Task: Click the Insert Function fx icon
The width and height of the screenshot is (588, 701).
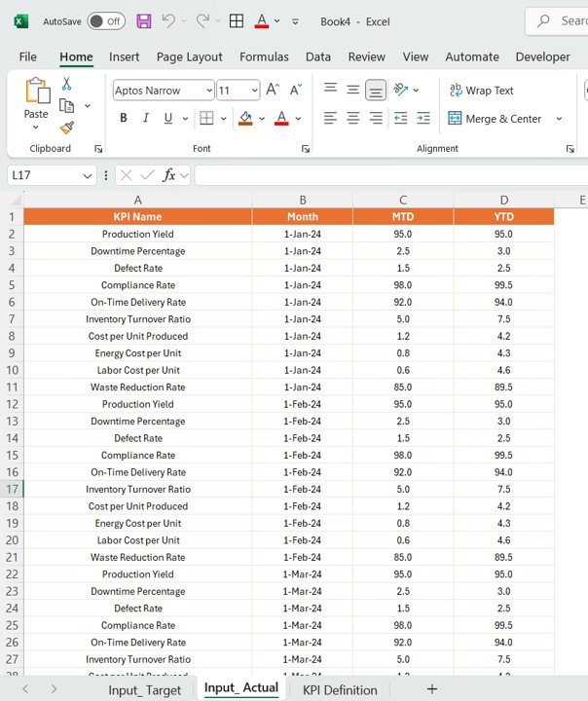Action: coord(169,175)
